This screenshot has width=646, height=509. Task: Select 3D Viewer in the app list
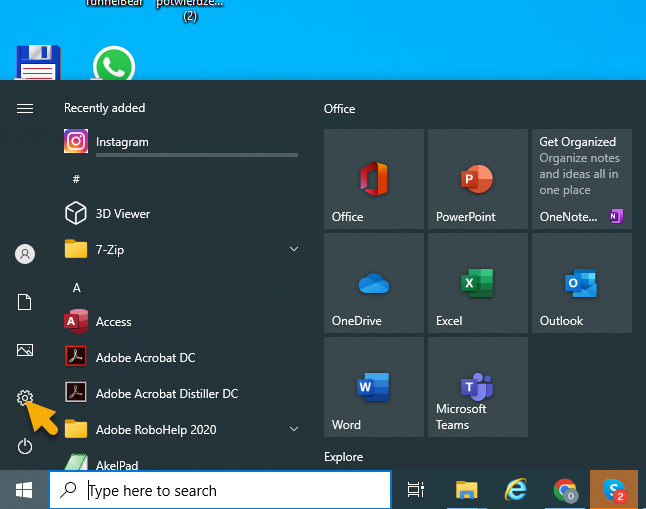[x=122, y=213]
